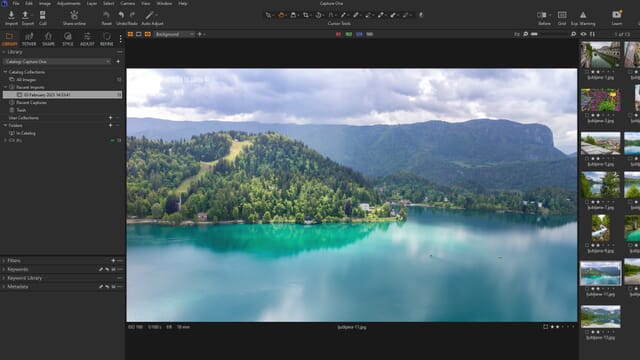Open the Layer menu

click(x=92, y=3)
